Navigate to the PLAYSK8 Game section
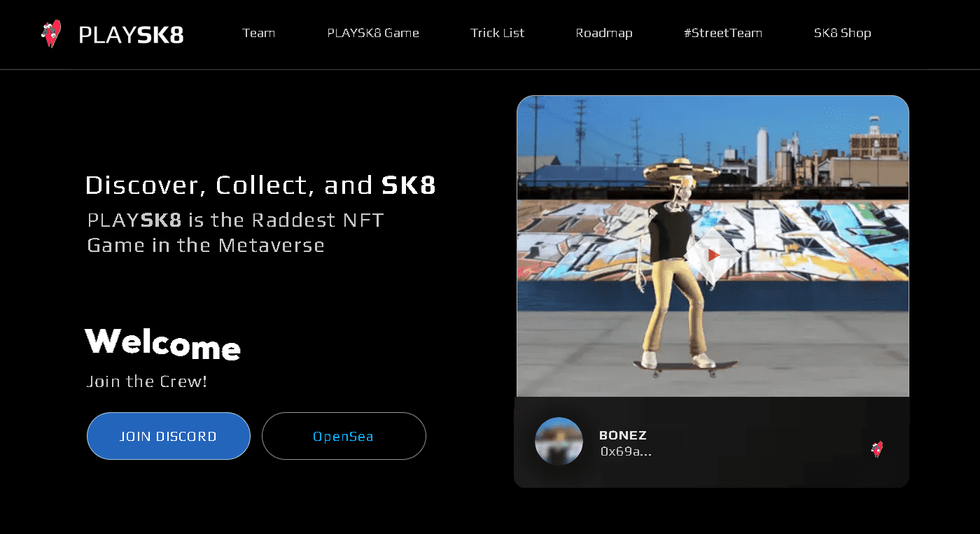980x534 pixels. pos(372,33)
